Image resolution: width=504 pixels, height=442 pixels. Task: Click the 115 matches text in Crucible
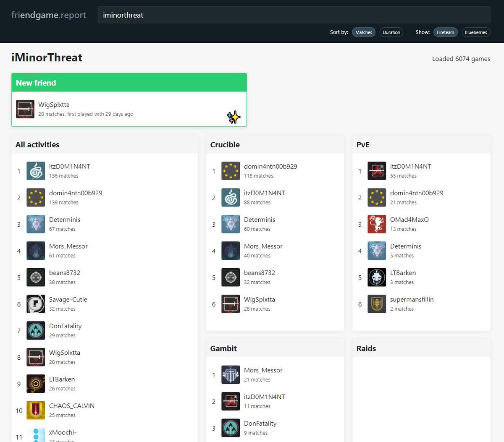259,176
